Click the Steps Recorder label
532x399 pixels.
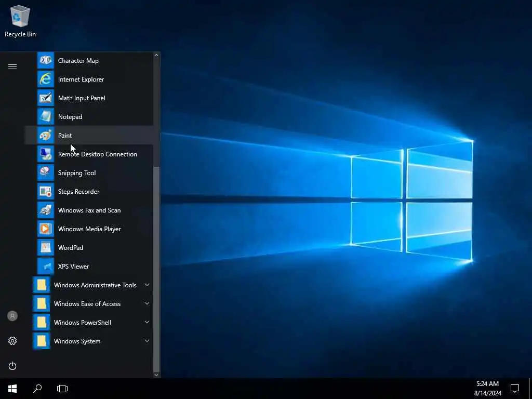[79, 192]
